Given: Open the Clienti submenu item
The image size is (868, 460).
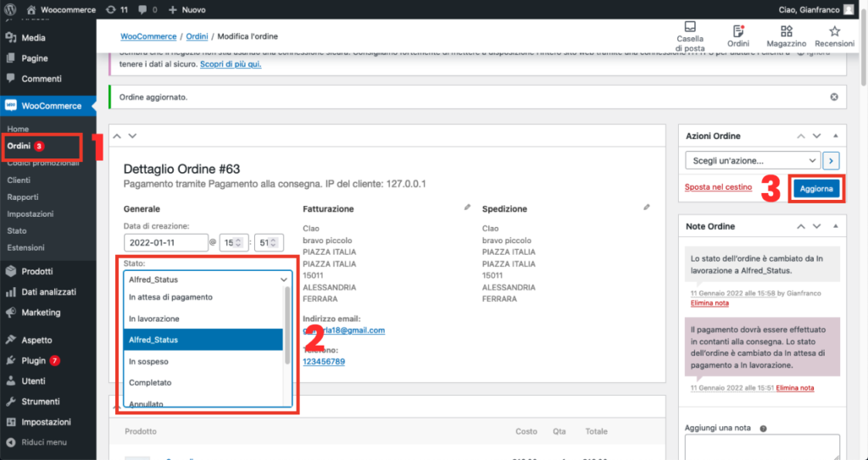Looking at the screenshot, I should [19, 180].
